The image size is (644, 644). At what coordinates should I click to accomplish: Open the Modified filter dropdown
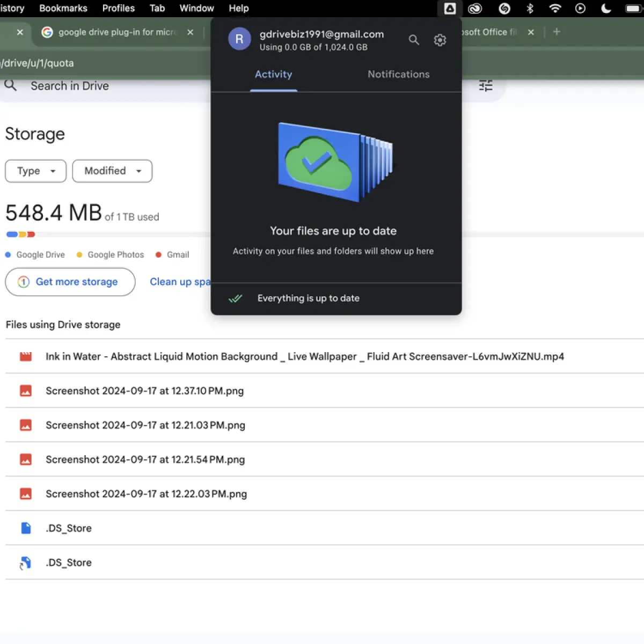pyautogui.click(x=112, y=171)
